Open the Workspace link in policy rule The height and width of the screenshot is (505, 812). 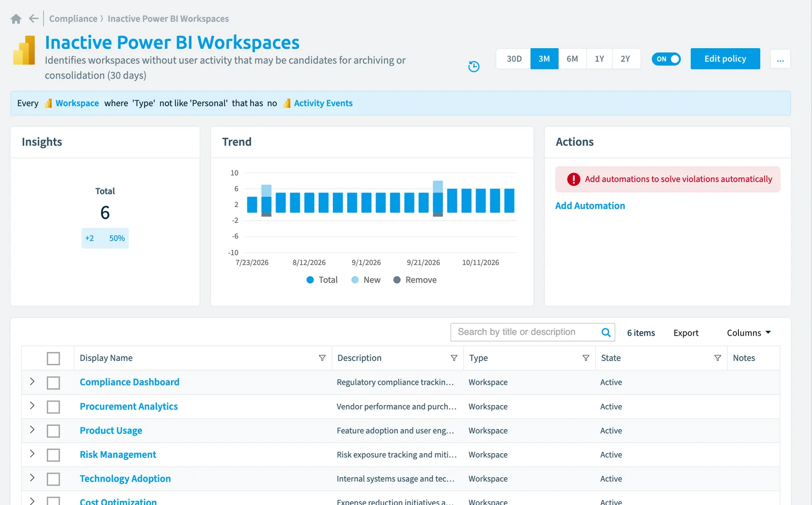pos(77,103)
